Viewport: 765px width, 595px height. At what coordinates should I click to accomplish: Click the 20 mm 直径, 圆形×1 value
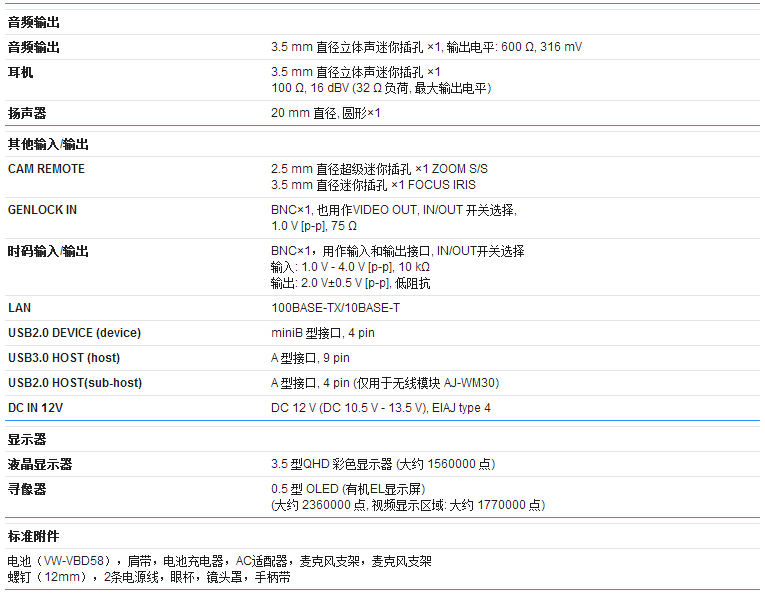[325, 113]
